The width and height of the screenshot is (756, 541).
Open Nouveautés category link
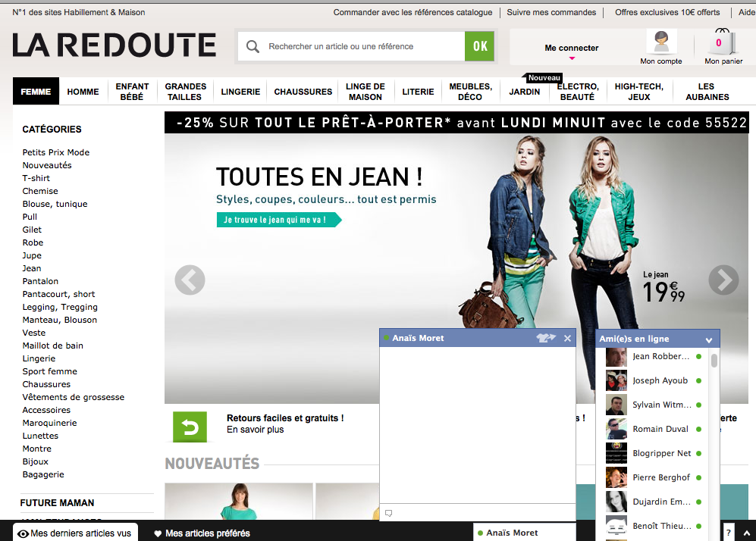coord(47,165)
